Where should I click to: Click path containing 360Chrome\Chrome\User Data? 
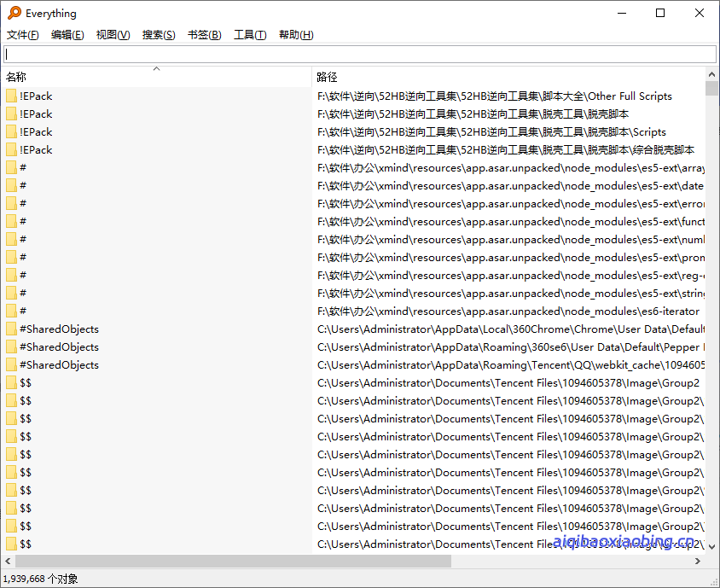[x=511, y=329]
